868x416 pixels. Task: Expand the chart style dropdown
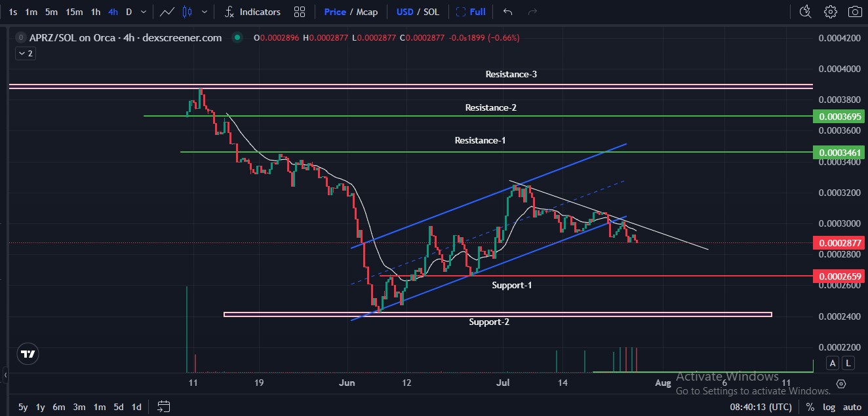pos(205,12)
